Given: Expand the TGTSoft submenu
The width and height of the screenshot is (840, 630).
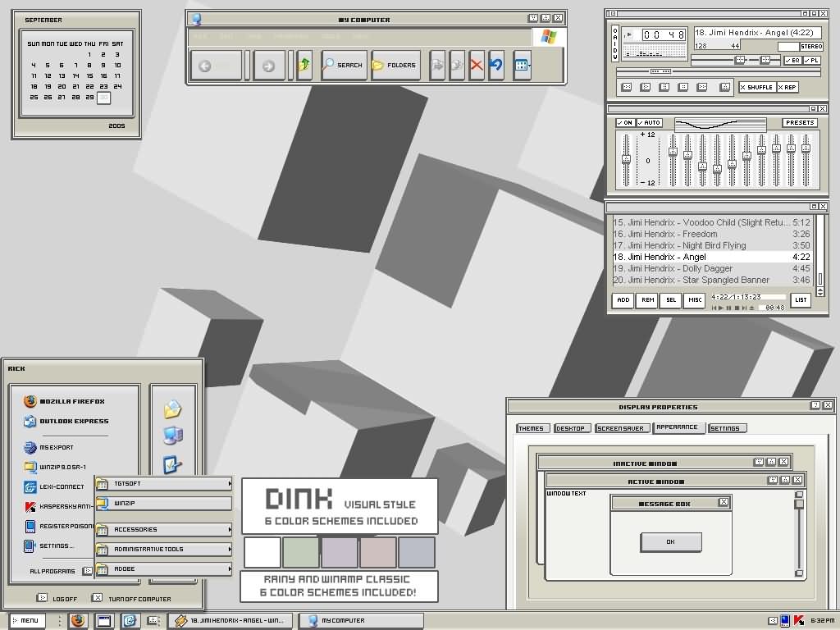Looking at the screenshot, I should 164,484.
